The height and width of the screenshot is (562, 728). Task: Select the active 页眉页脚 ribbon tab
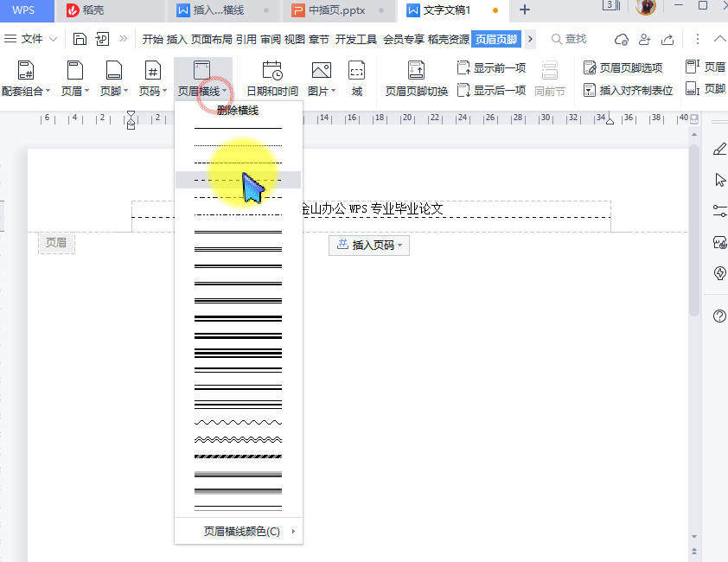pos(496,39)
